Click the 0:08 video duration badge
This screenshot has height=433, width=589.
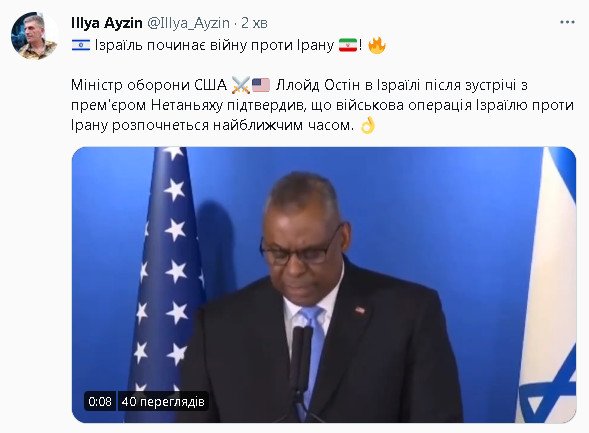click(100, 401)
